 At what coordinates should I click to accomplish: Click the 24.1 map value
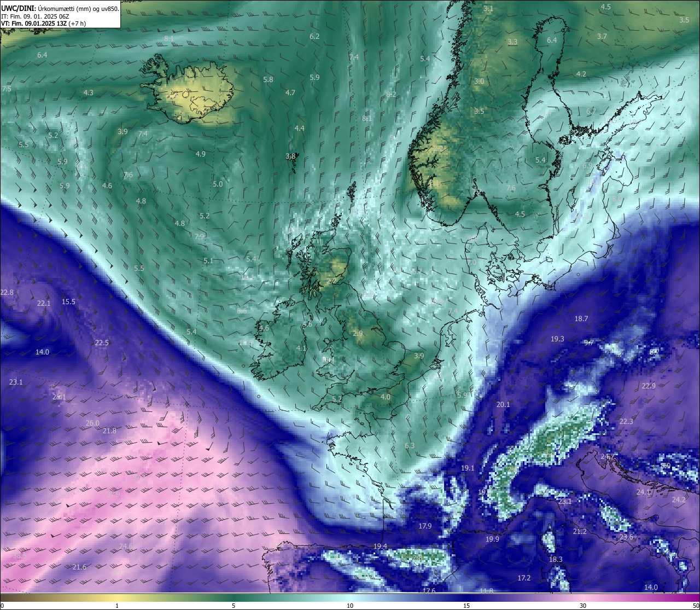643,492
